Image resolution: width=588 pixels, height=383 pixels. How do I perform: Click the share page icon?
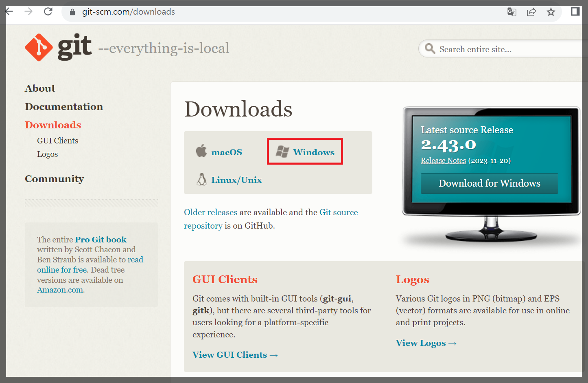(531, 12)
